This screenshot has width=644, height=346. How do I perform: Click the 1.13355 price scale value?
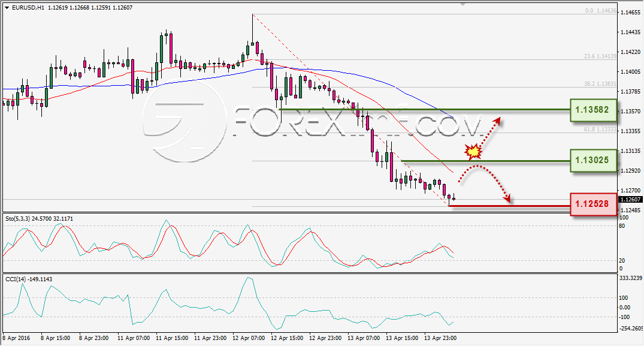[x=630, y=131]
